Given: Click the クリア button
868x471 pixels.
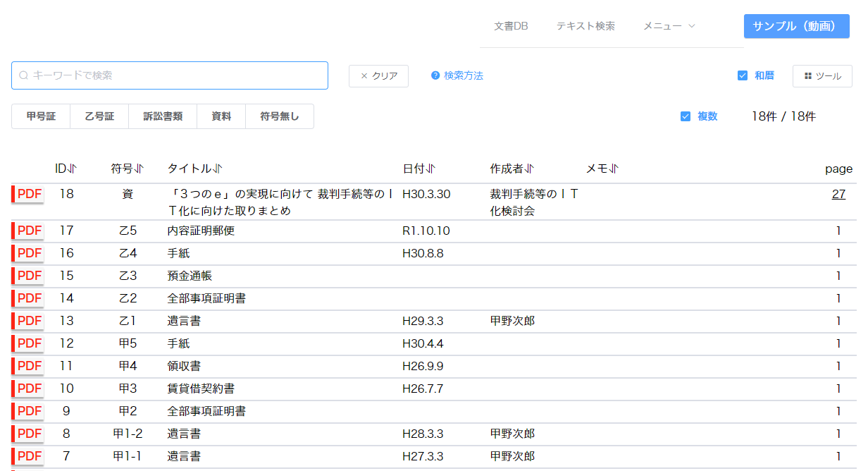Looking at the screenshot, I should pyautogui.click(x=378, y=75).
